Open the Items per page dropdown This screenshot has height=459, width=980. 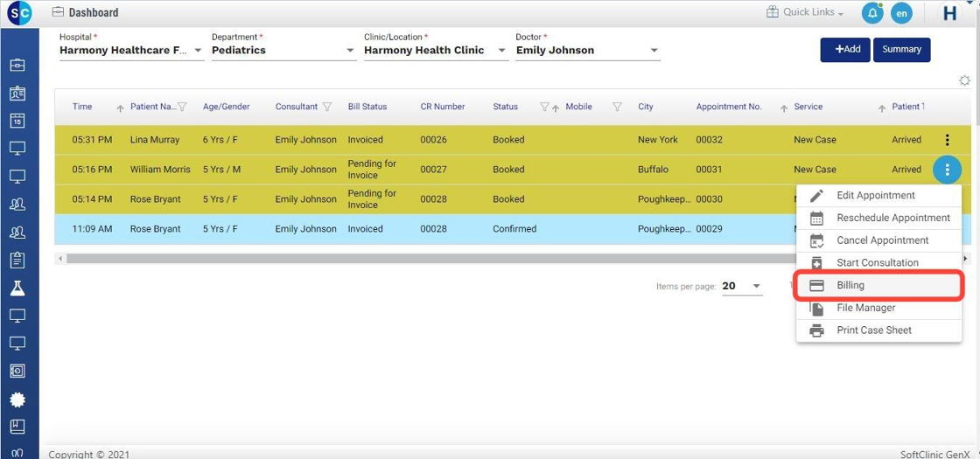pyautogui.click(x=756, y=287)
